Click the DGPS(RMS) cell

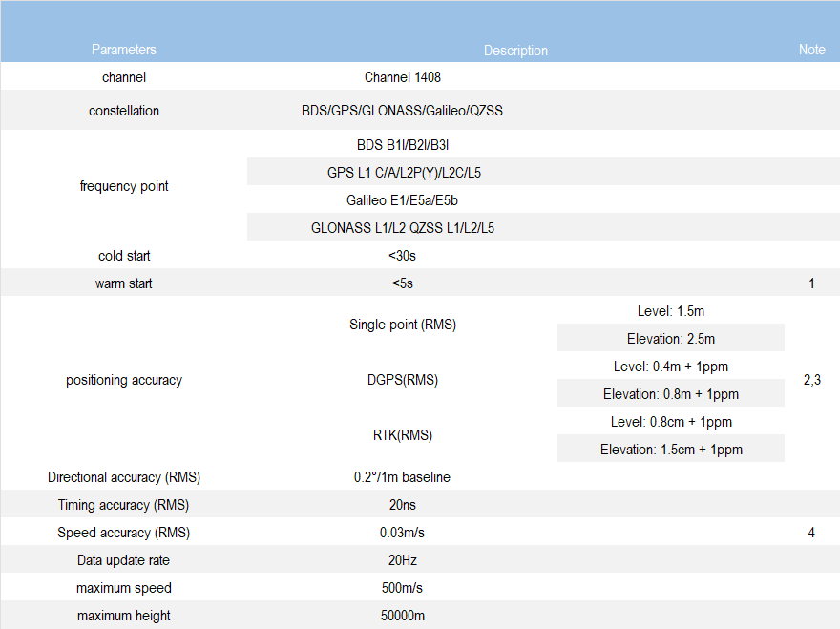tap(402, 380)
